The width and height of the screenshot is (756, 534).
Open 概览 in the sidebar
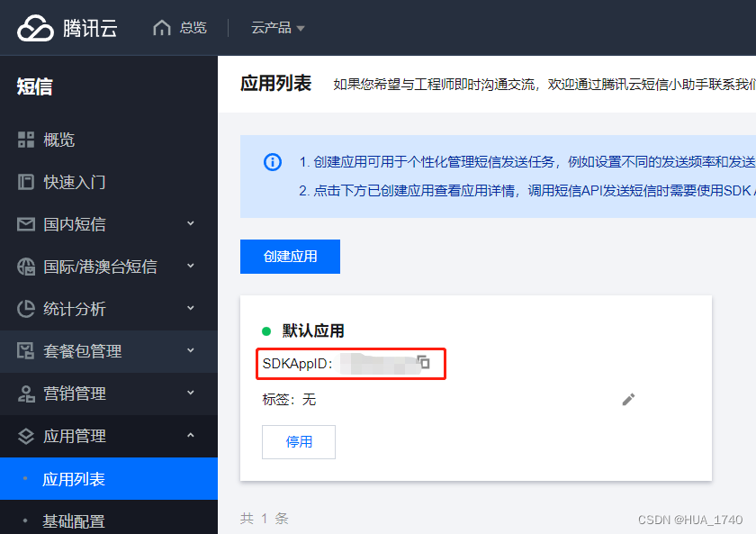coord(58,140)
